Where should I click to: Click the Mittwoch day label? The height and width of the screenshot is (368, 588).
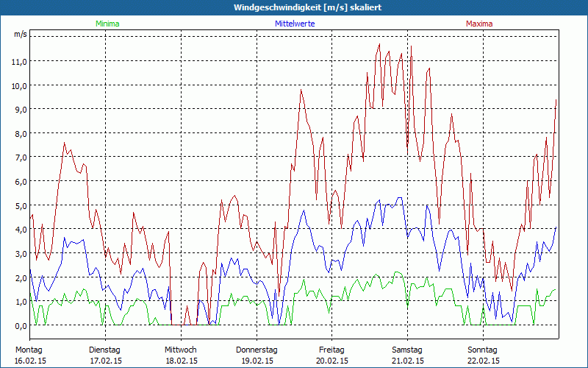click(x=181, y=350)
